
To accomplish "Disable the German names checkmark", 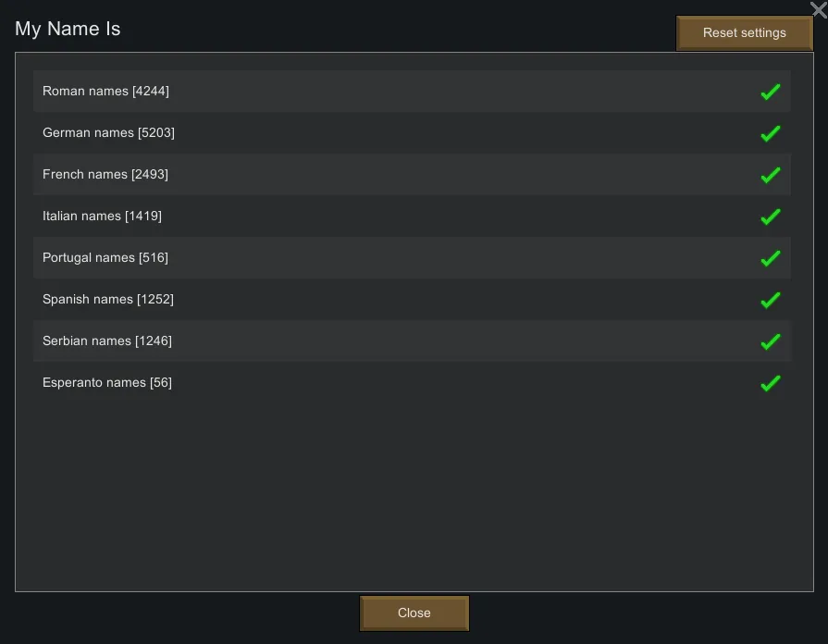I will [x=770, y=133].
